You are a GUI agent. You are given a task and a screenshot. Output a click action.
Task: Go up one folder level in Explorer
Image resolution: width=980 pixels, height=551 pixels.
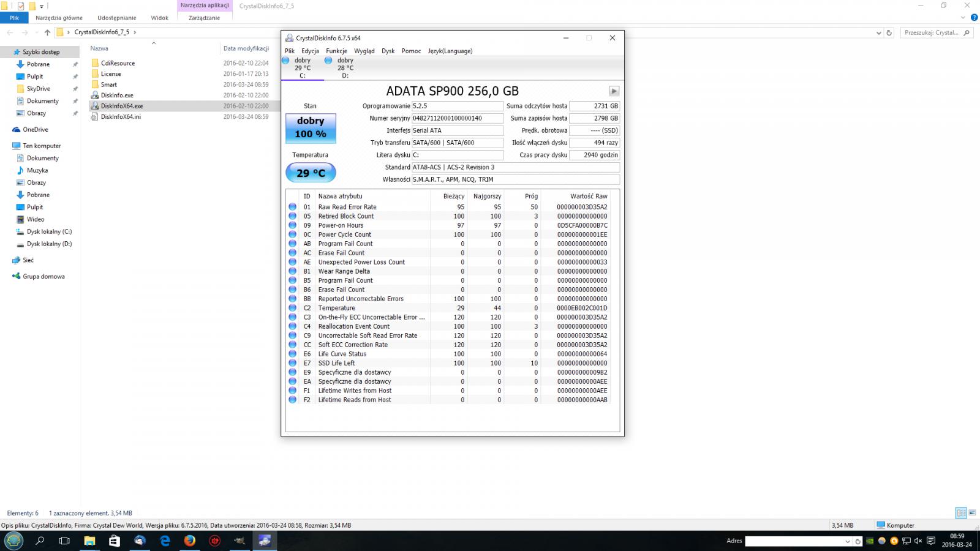(47, 32)
